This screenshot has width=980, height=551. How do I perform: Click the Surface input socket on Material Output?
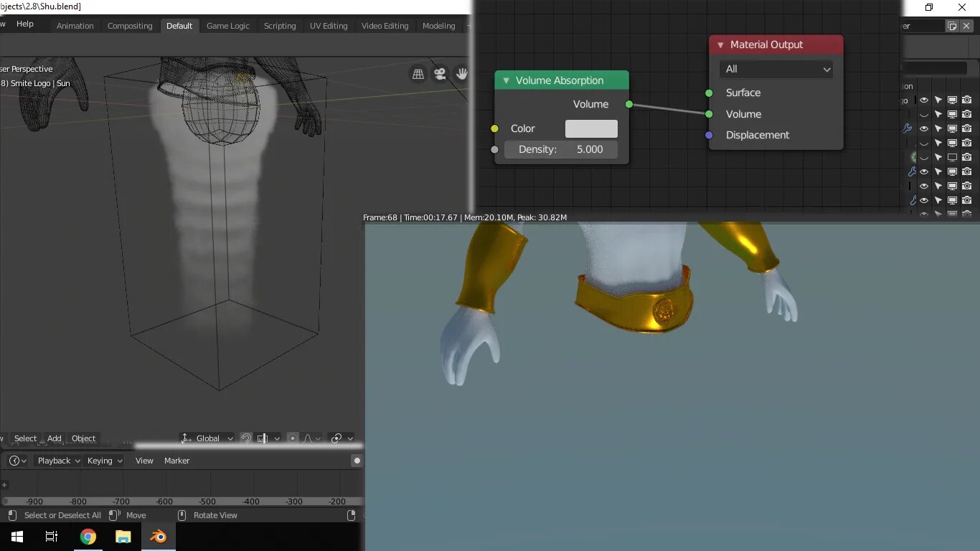[x=709, y=93]
